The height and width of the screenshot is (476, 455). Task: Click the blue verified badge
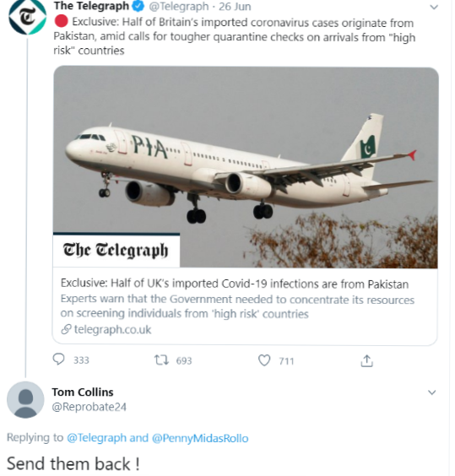tap(138, 6)
